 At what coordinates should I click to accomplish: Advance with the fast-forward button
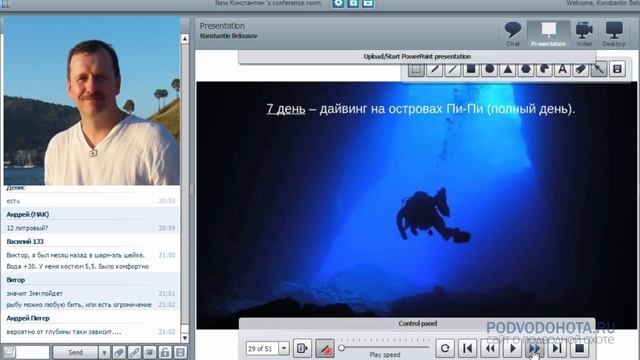534,349
